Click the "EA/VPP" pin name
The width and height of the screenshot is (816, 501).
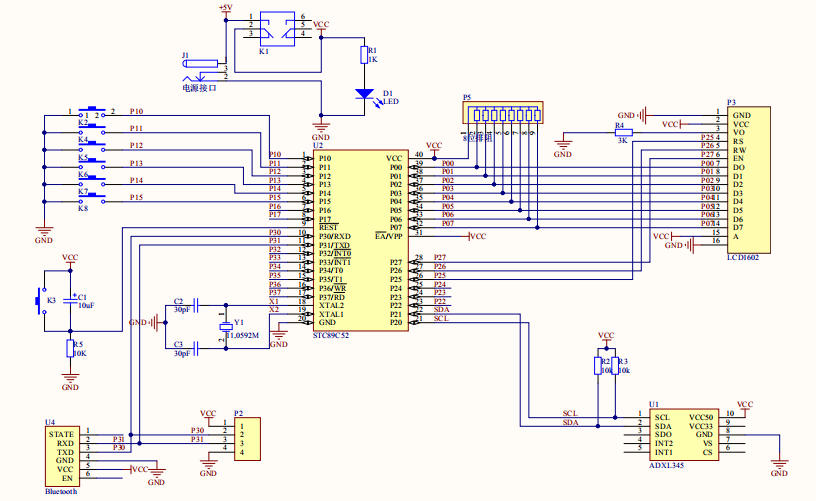(389, 236)
